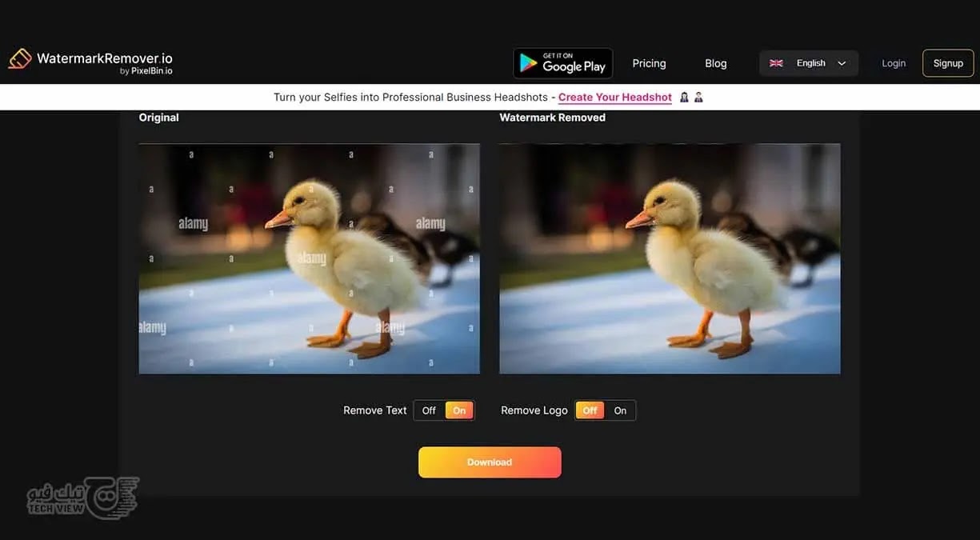Screen dimensions: 980x540
Task: Click the 'Original' heading label
Action: [158, 118]
